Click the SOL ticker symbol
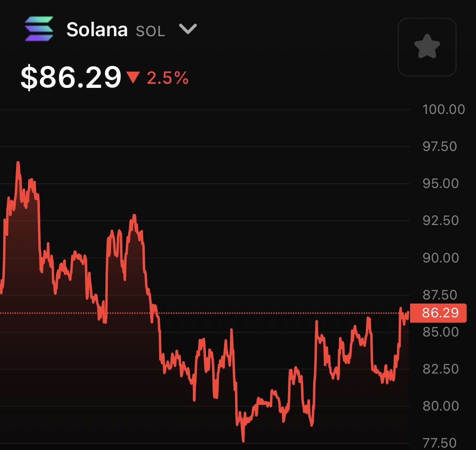The height and width of the screenshot is (450, 476). click(x=151, y=31)
